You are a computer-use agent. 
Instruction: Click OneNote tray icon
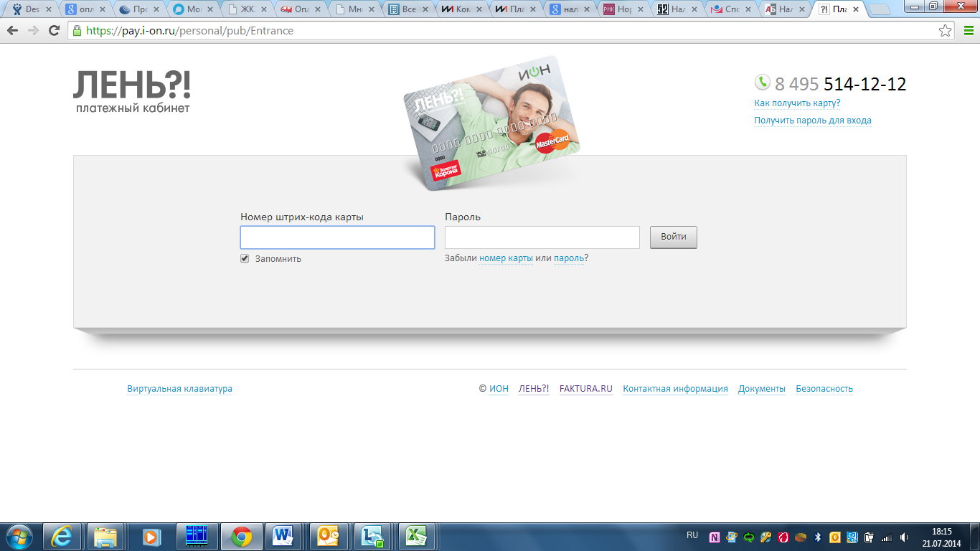[715, 537]
